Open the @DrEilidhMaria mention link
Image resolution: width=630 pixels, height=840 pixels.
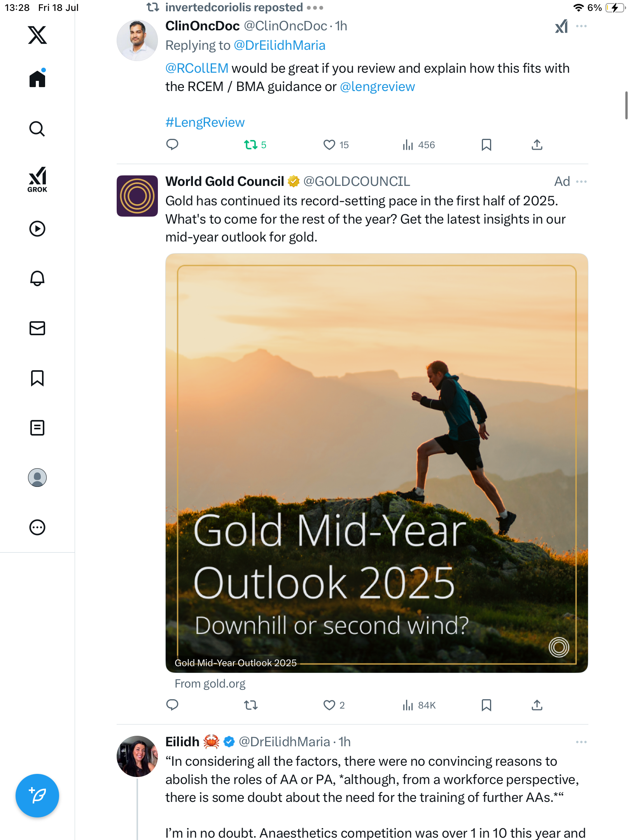pyautogui.click(x=280, y=45)
